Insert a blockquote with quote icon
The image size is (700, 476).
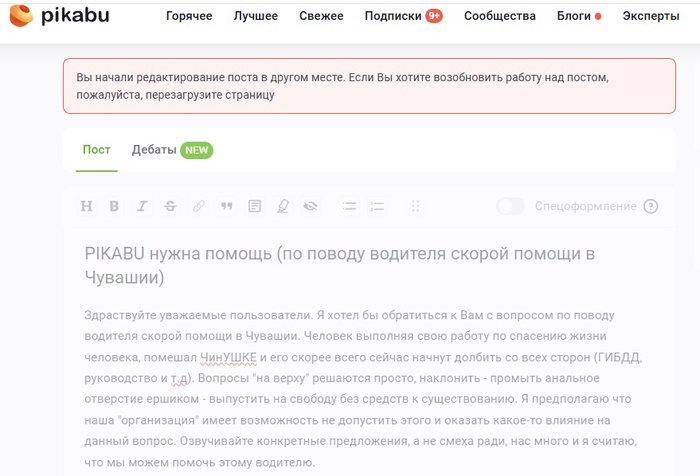coord(227,206)
